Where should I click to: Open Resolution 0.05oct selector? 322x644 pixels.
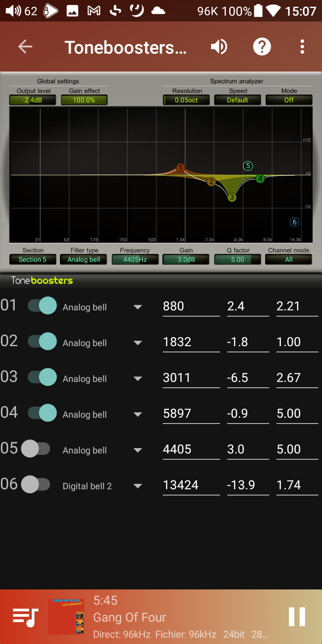[x=186, y=100]
